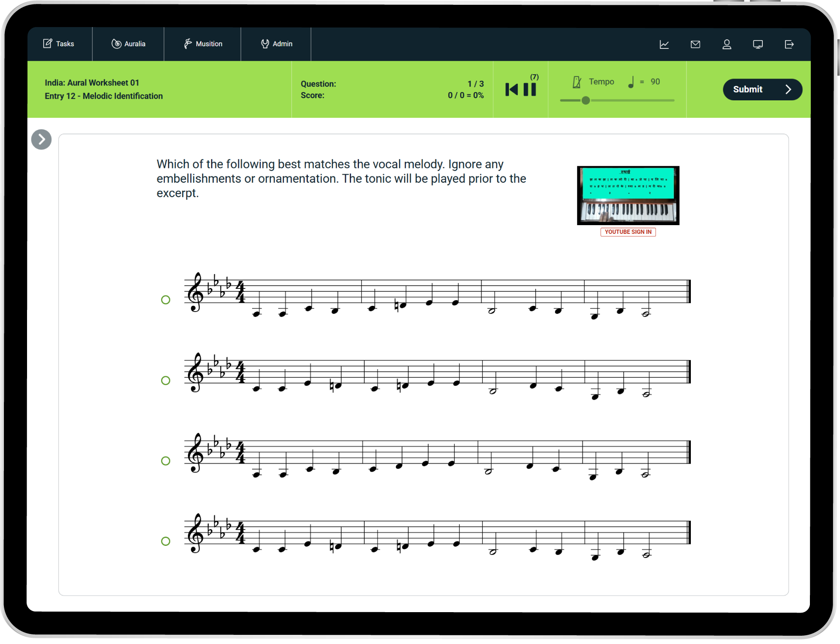840x644 pixels.
Task: Select the first melody answer option
Action: [166, 300]
